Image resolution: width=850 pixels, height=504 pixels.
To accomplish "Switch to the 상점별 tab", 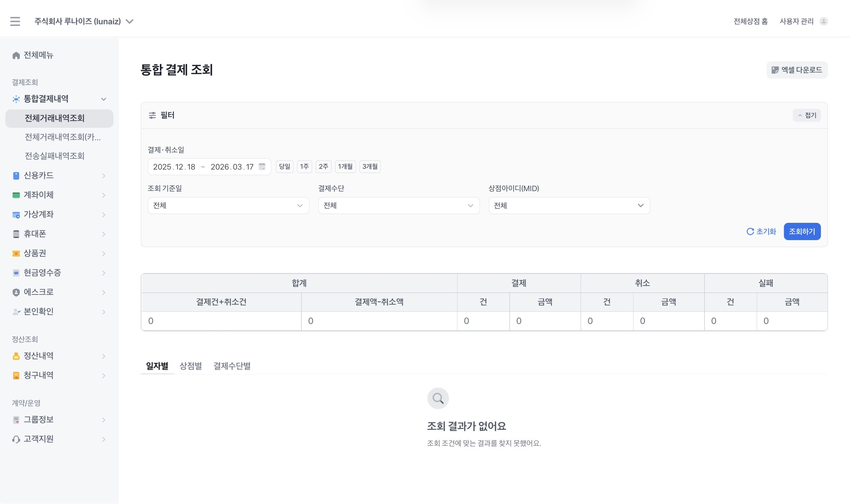I will coord(191,366).
